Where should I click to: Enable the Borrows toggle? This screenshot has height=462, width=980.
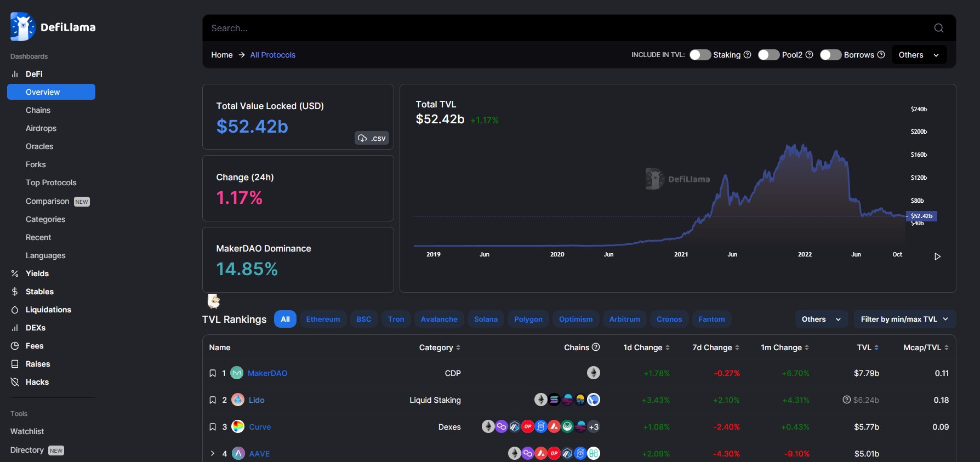(x=830, y=55)
